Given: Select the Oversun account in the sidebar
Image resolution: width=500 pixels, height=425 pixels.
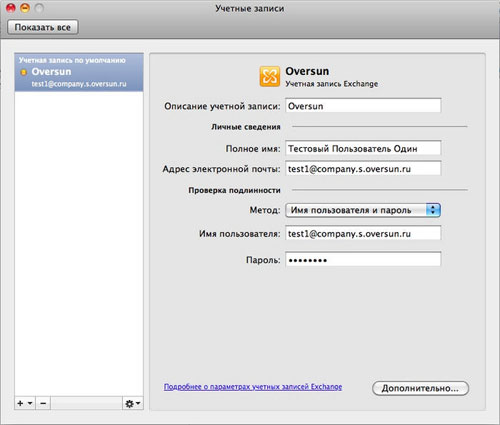Looking at the screenshot, I should coord(79,72).
